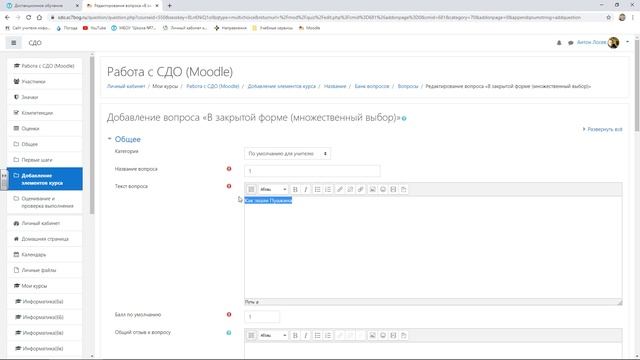
Task: Click inside the Текст вопроса editor area
Action: pyautogui.click(x=433, y=247)
